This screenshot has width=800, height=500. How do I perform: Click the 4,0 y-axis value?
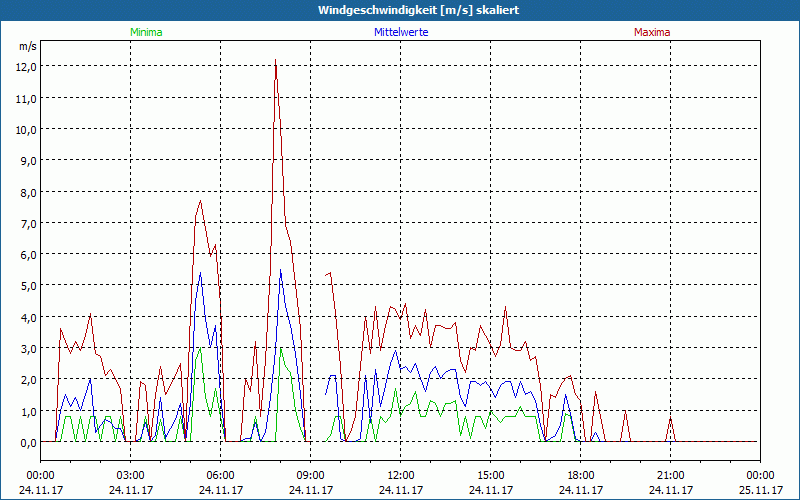pyautogui.click(x=30, y=317)
